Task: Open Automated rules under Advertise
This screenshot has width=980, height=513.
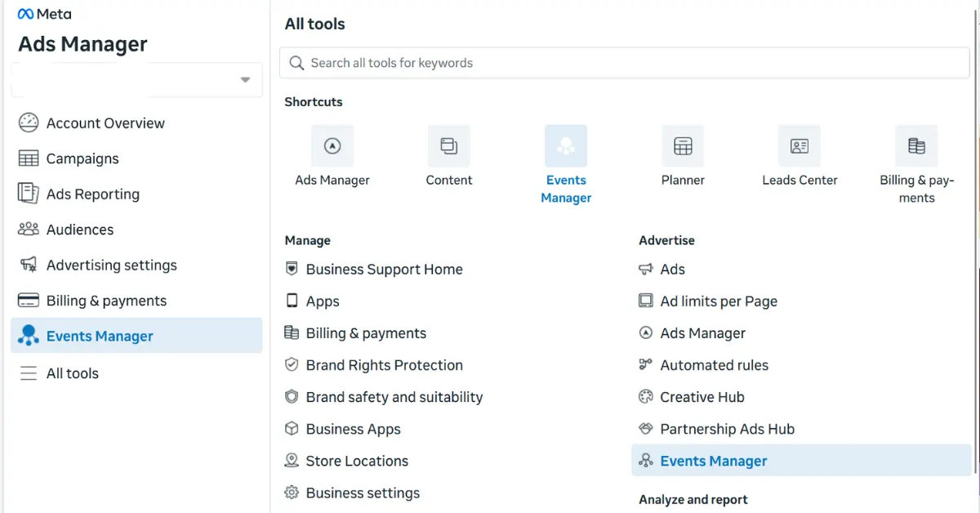Action: point(714,365)
